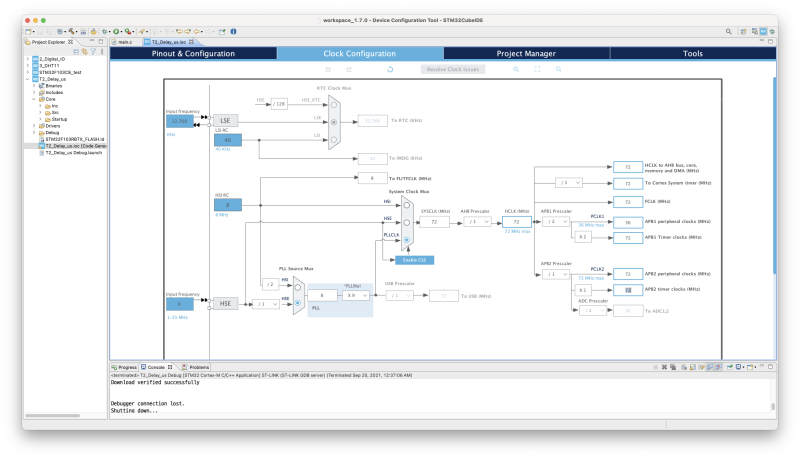Click the Open Perspective icon
The width and height of the screenshot is (800, 459).
[x=743, y=32]
